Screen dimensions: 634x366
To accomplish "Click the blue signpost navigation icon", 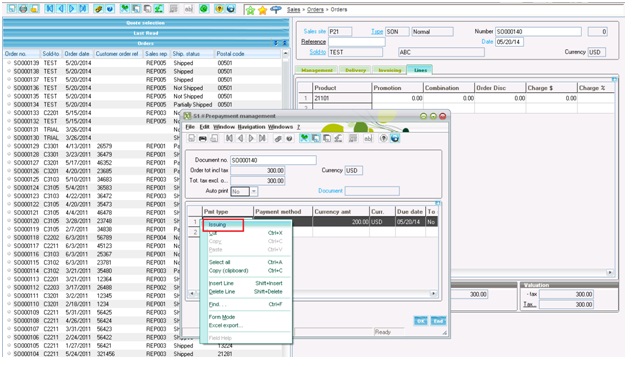I will 276,10.
